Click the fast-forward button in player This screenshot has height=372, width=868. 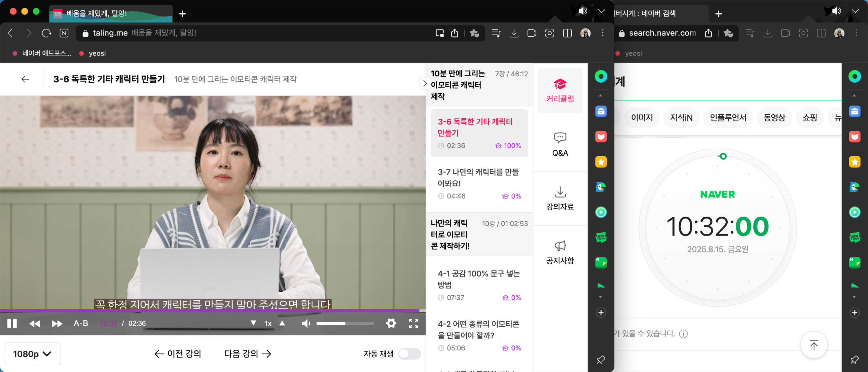click(x=57, y=323)
